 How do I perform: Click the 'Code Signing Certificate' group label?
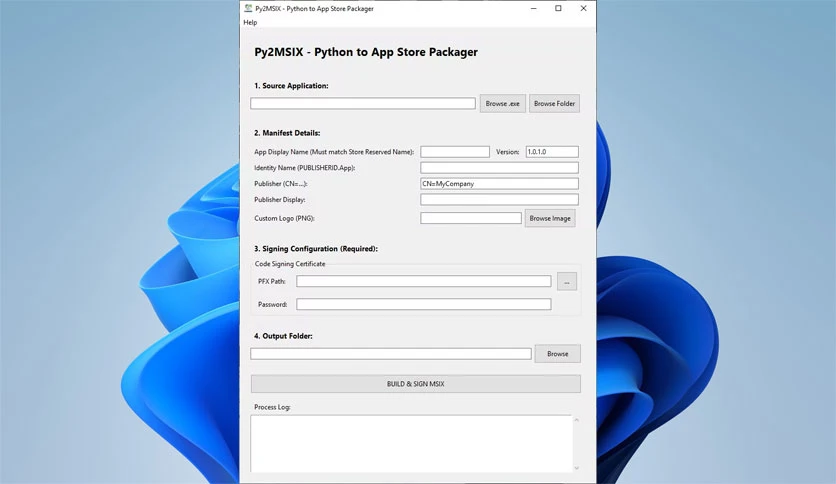click(x=290, y=263)
